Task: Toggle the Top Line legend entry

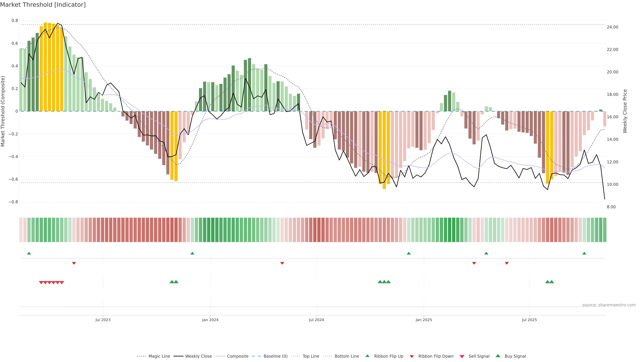Action: point(311,356)
